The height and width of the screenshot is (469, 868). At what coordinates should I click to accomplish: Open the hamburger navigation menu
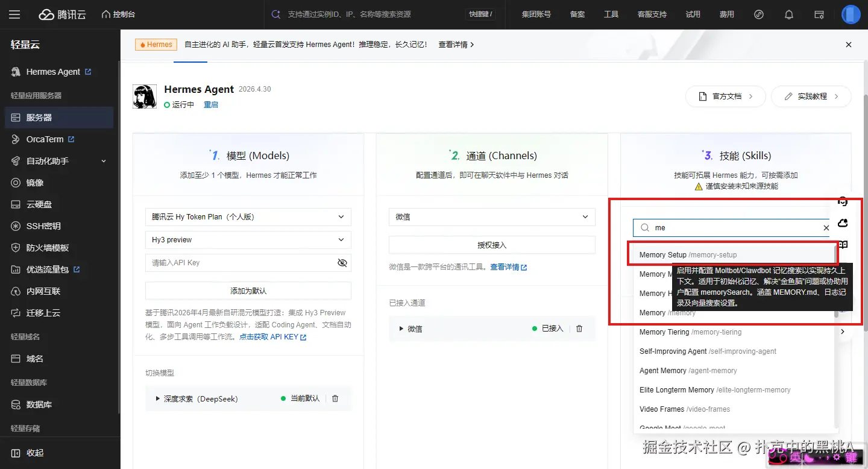15,14
